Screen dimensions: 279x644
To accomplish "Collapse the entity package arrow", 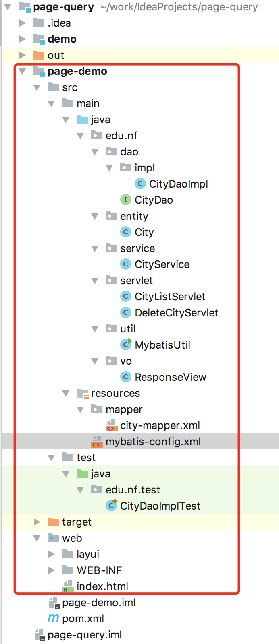I will pos(95,216).
